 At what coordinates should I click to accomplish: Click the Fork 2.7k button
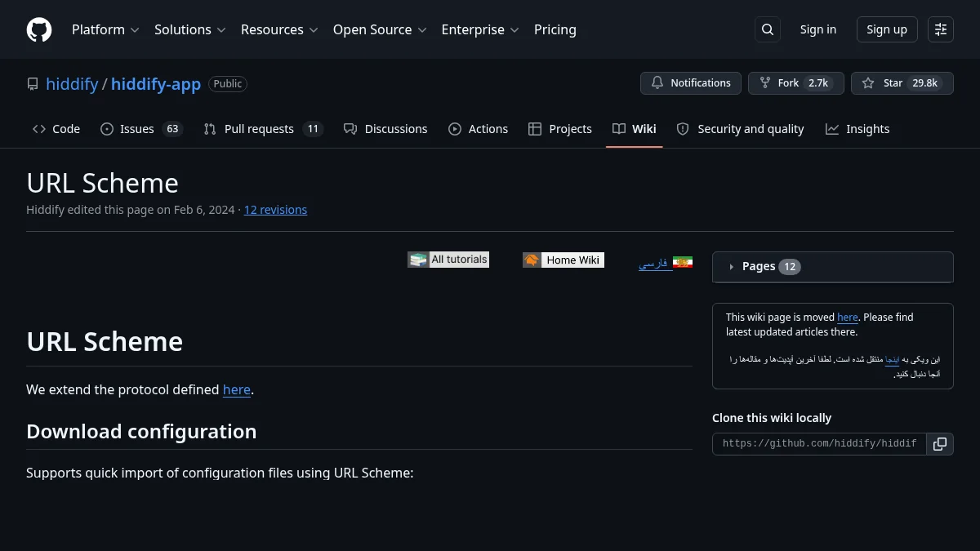coord(796,83)
